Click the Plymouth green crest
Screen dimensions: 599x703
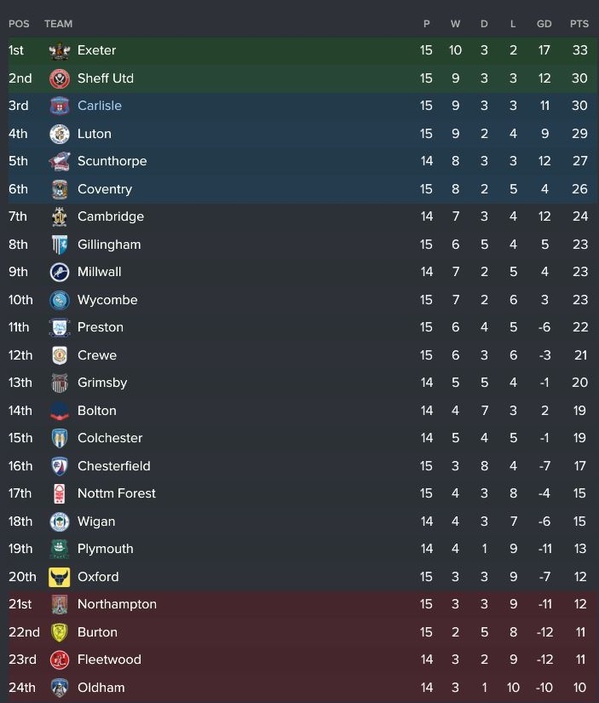click(59, 549)
